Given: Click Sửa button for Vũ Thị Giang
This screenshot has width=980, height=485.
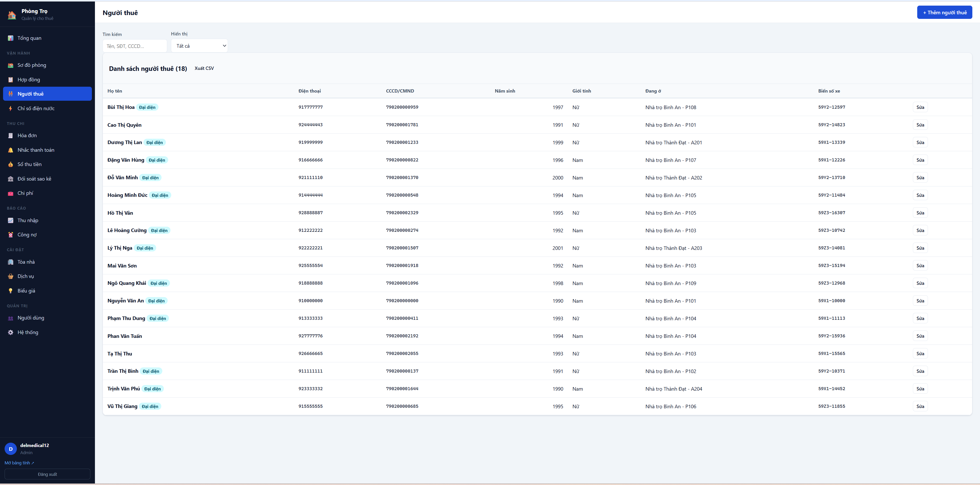Looking at the screenshot, I should pyautogui.click(x=920, y=406).
